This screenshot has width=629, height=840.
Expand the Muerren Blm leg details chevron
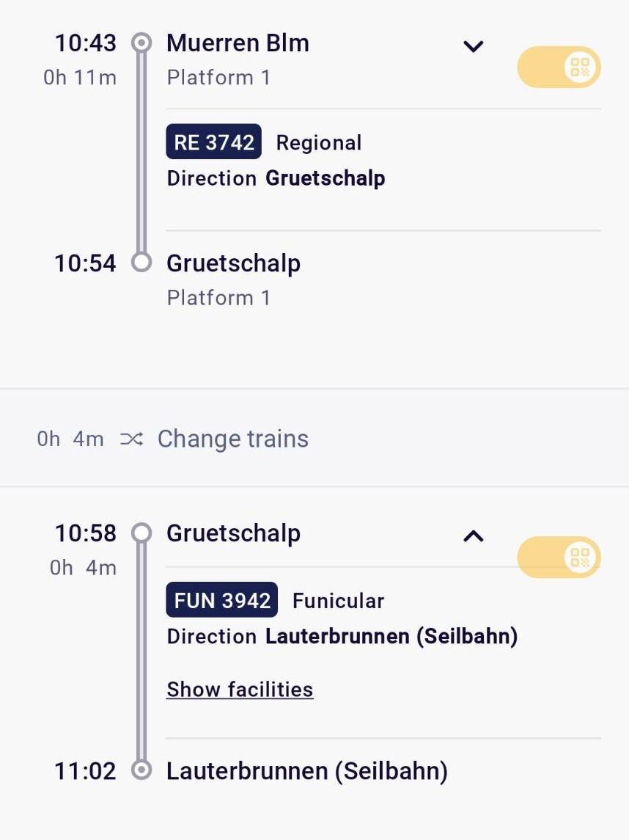point(474,46)
